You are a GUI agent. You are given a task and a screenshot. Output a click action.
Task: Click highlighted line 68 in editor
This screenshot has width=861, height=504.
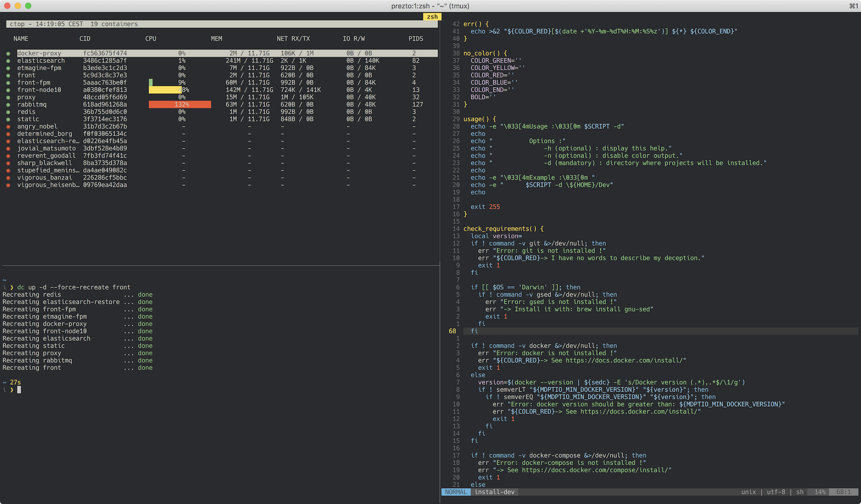[x=474, y=331]
